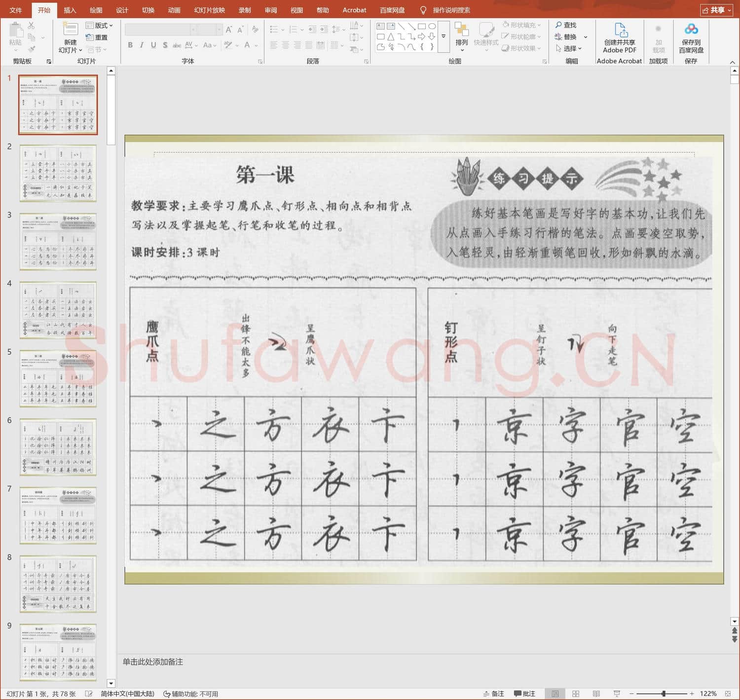Image resolution: width=740 pixels, height=700 pixels.
Task: Select the Rectangle shape in gallery
Action: click(421, 26)
